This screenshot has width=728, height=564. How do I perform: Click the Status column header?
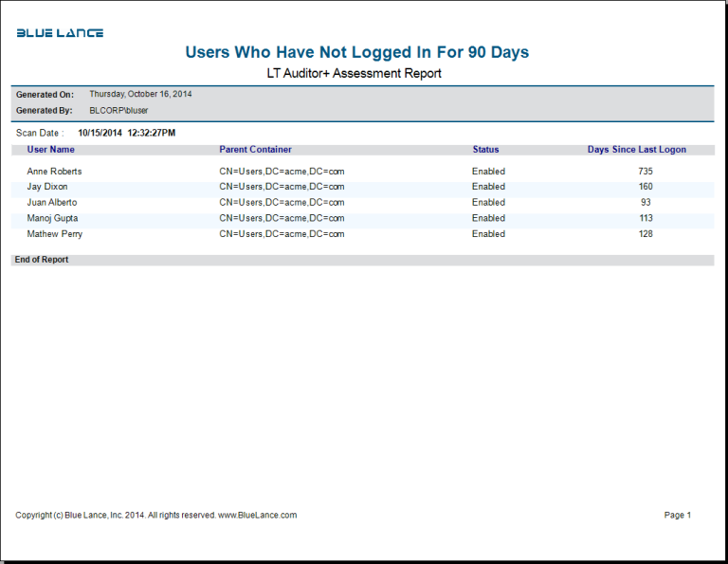pyautogui.click(x=485, y=150)
